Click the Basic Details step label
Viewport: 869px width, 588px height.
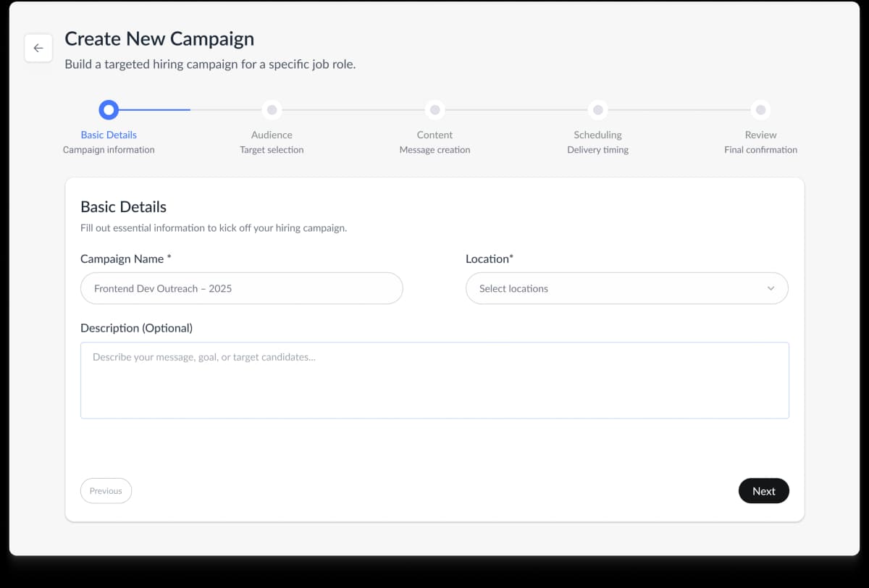pyautogui.click(x=109, y=135)
